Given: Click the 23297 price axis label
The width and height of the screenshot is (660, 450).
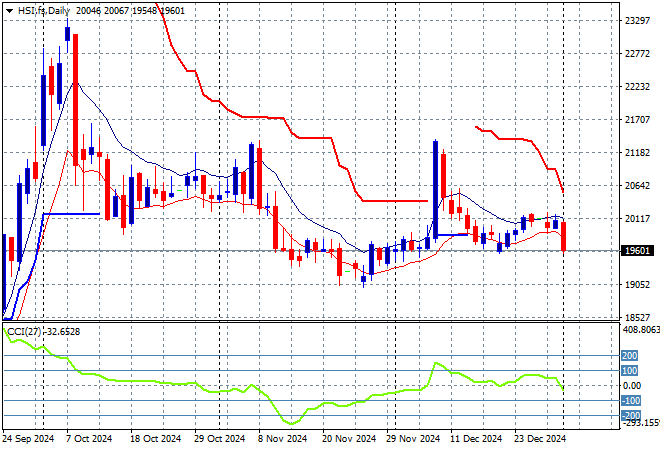Looking at the screenshot, I should (x=636, y=21).
